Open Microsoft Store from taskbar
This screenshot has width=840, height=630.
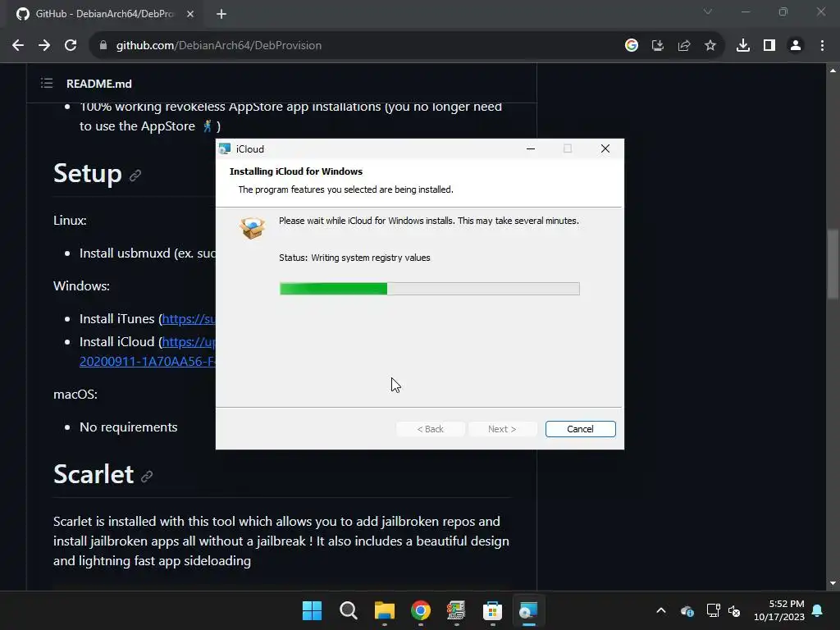[492, 610]
